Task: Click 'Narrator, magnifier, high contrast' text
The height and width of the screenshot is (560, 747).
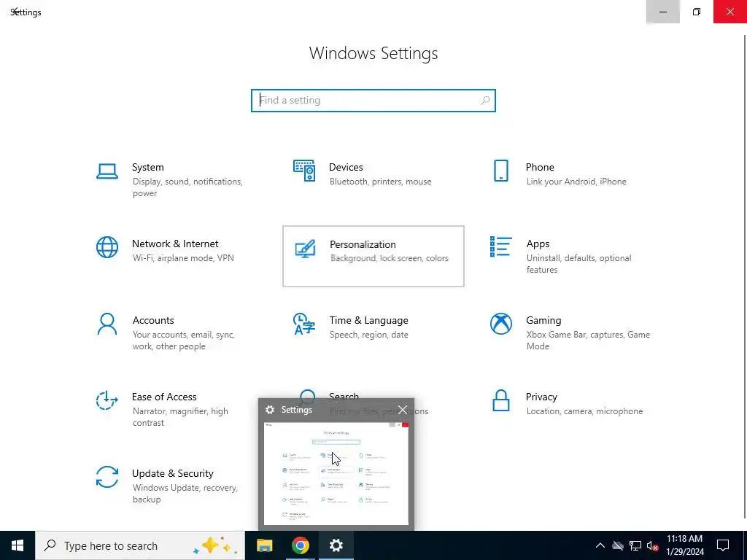Action: coord(180,417)
